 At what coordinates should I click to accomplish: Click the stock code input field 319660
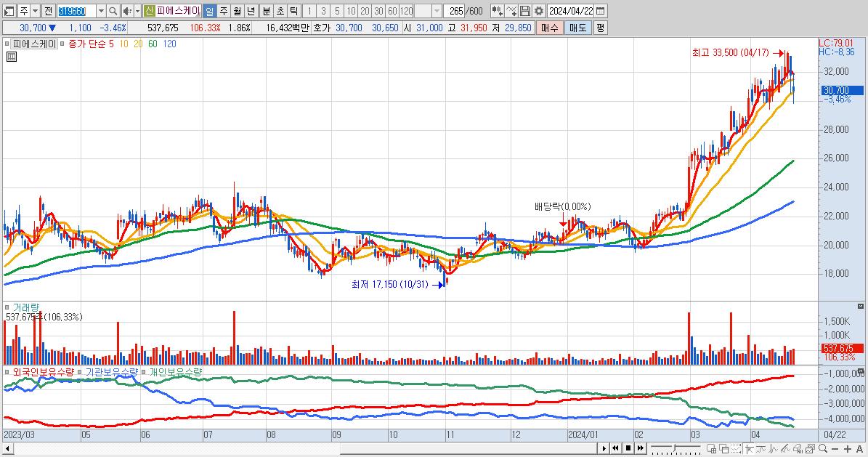(x=77, y=11)
